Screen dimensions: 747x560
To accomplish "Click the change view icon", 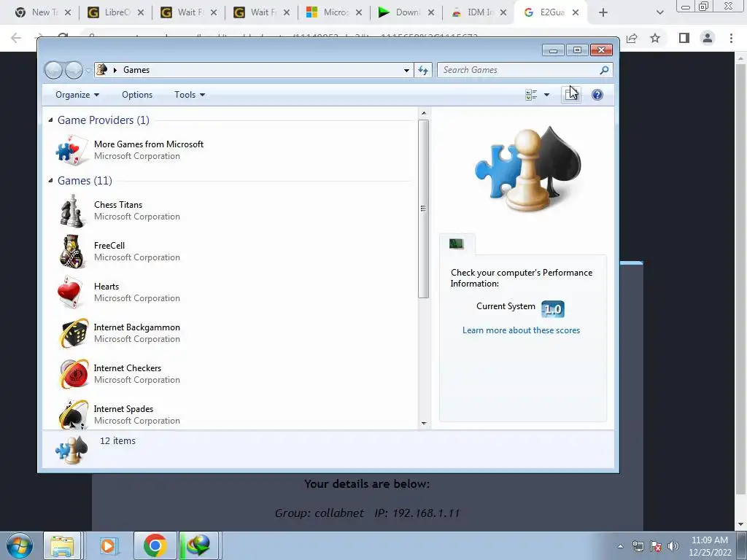I will click(531, 95).
